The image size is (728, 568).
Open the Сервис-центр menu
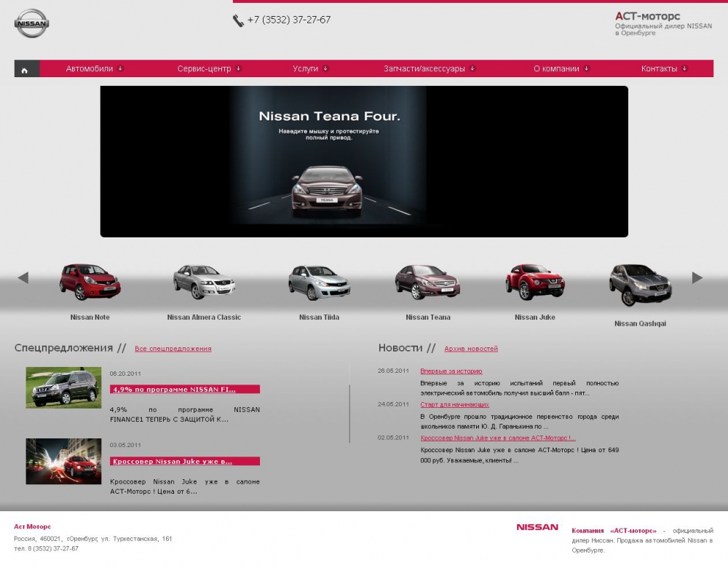(x=205, y=68)
